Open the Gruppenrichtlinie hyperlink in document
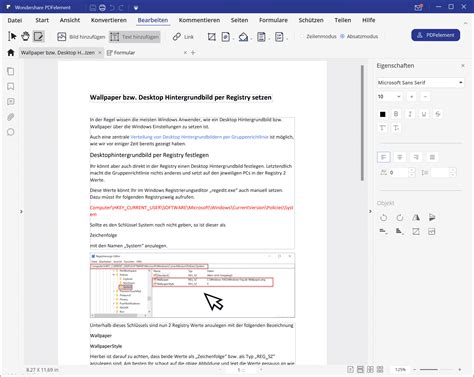474x377 pixels. (x=199, y=137)
